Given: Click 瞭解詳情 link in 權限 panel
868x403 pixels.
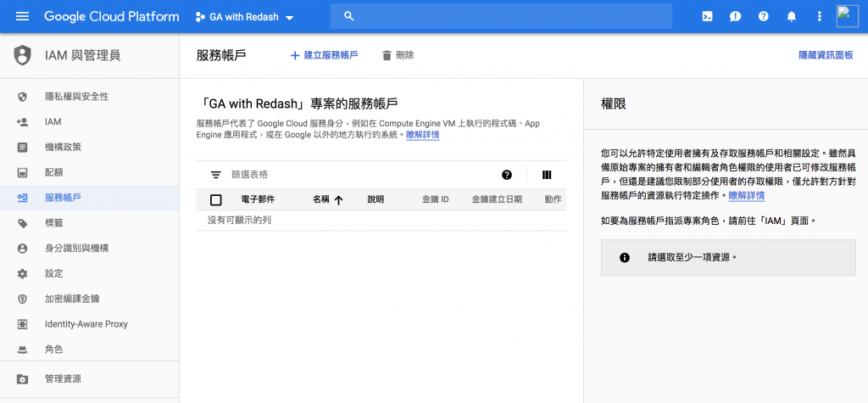Looking at the screenshot, I should pyautogui.click(x=747, y=196).
